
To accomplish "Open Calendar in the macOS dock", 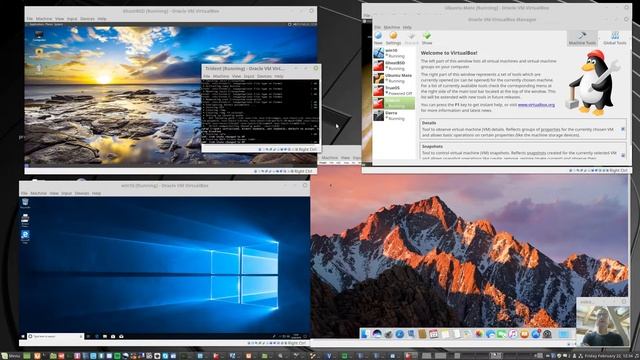I will coord(433,334).
